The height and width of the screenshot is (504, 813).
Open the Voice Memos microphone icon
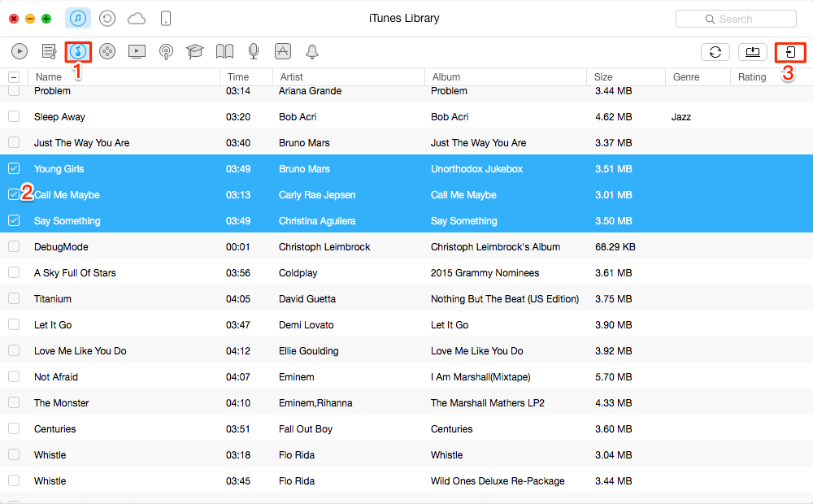254,51
